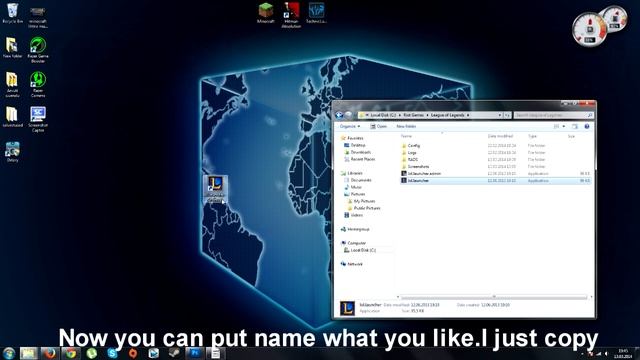Click the Skype taskbar icon
This screenshot has width=640, height=360.
pos(112,353)
